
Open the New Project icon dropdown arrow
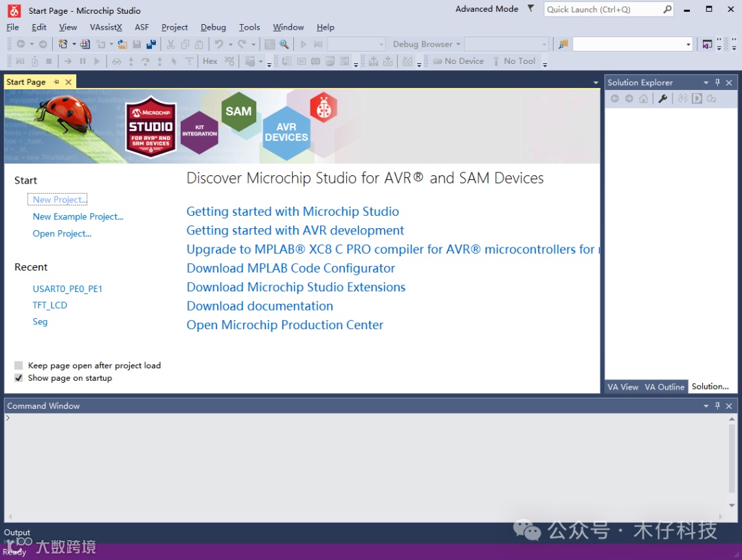74,44
